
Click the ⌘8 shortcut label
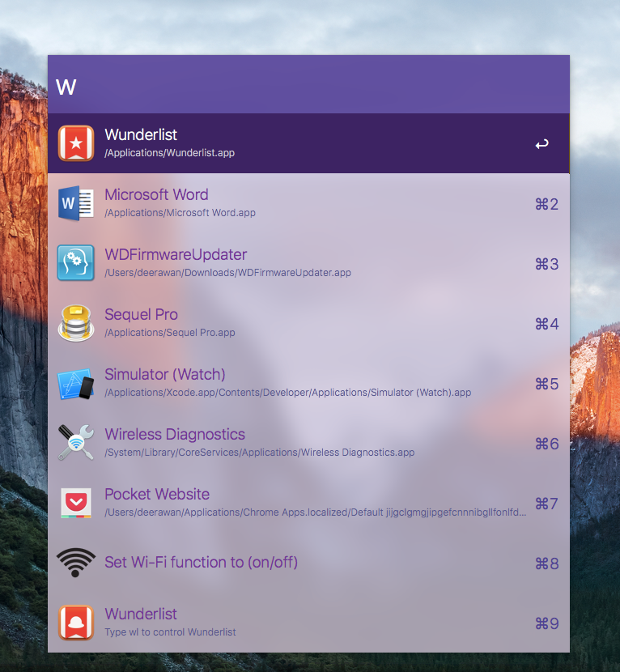(546, 564)
